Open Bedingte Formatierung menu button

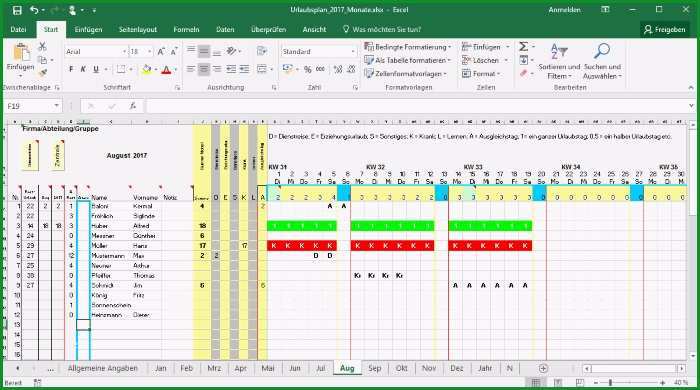pyautogui.click(x=408, y=47)
